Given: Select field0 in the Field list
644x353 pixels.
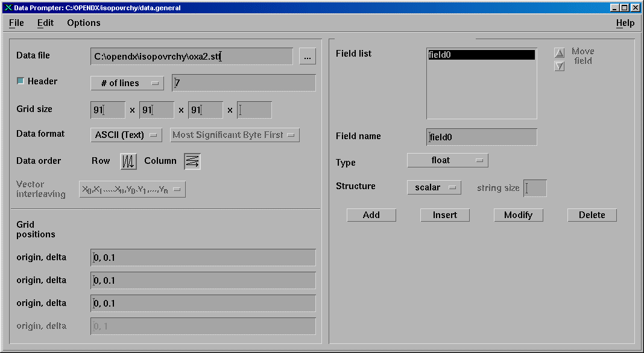Looking at the screenshot, I should (481, 55).
